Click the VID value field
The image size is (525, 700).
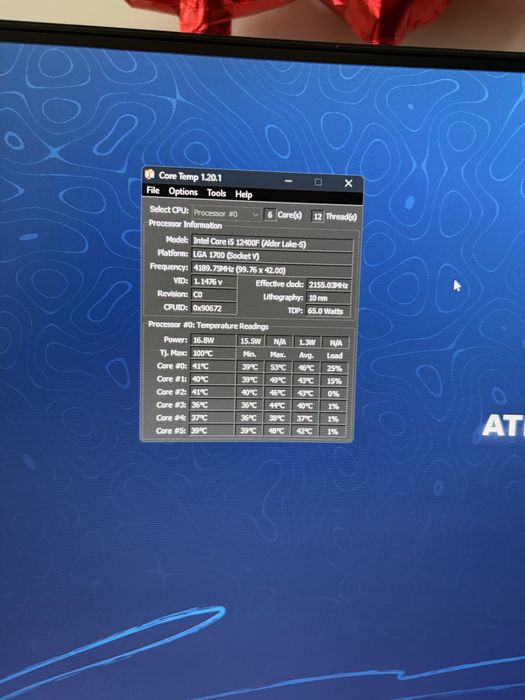click(214, 282)
